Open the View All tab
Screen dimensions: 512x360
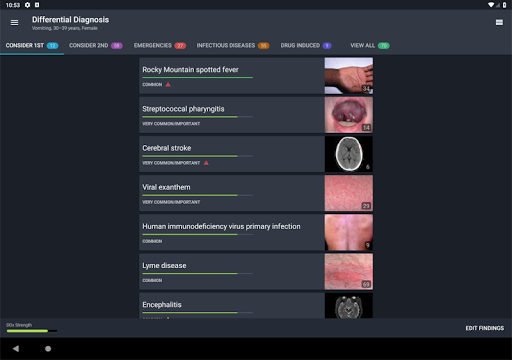[x=370, y=46]
